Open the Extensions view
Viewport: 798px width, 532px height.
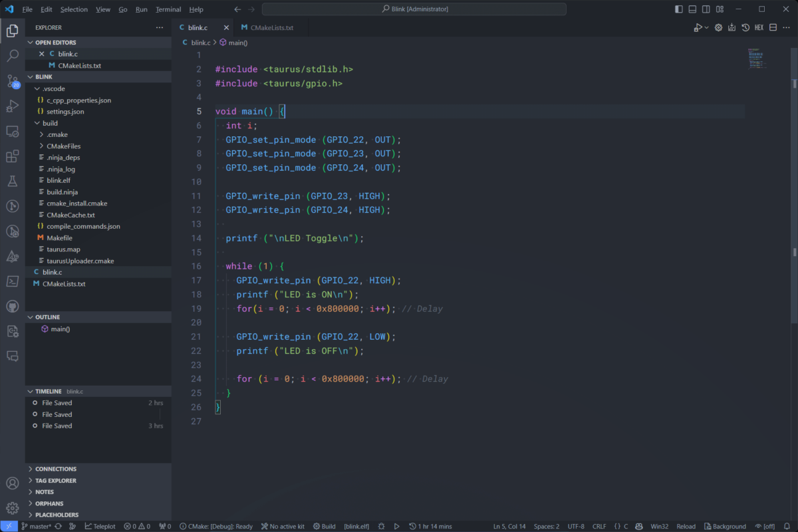point(12,156)
